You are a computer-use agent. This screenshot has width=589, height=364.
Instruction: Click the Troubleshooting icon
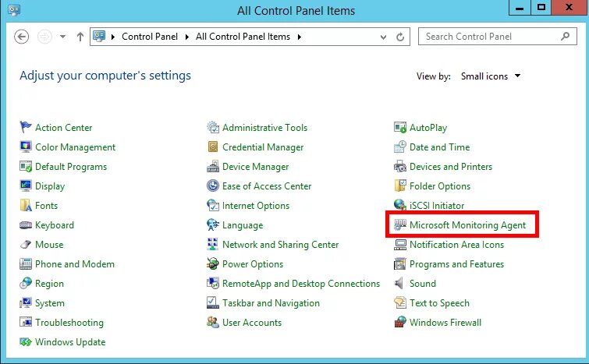click(x=26, y=323)
